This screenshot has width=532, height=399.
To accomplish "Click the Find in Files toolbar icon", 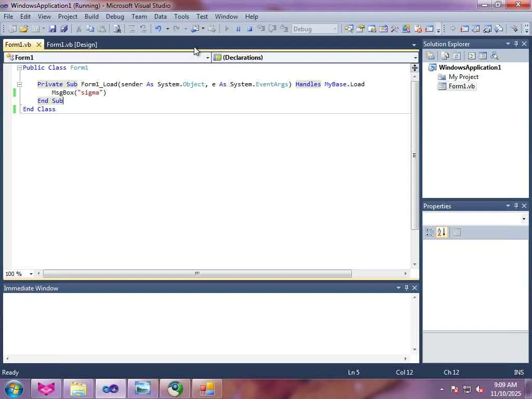I will coord(117,29).
